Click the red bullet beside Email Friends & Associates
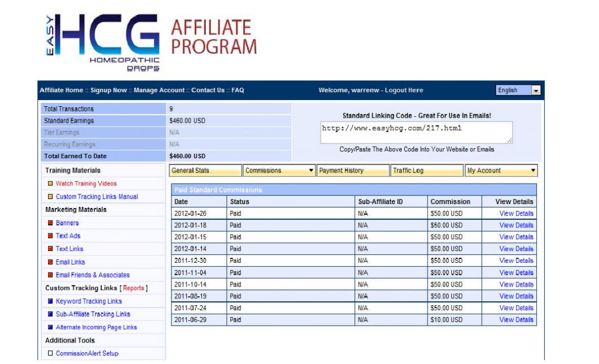Viewport: 599px width, 364px height. click(x=50, y=275)
